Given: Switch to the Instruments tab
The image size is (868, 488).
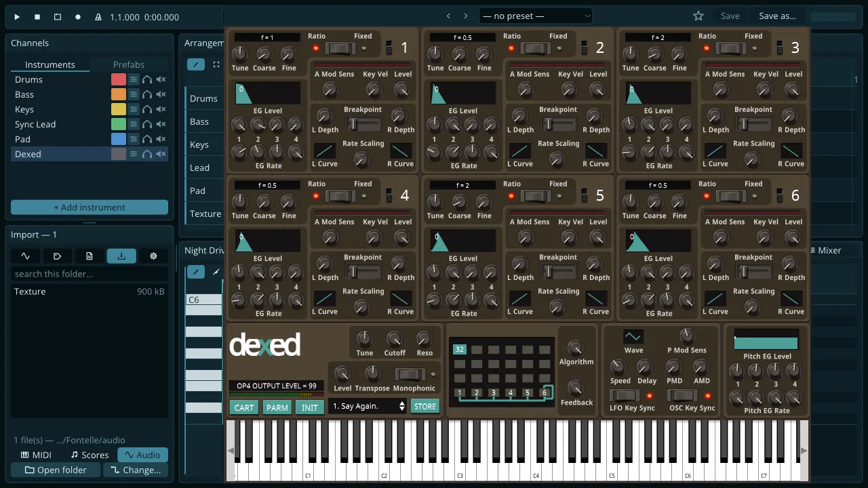Looking at the screenshot, I should pos(50,64).
